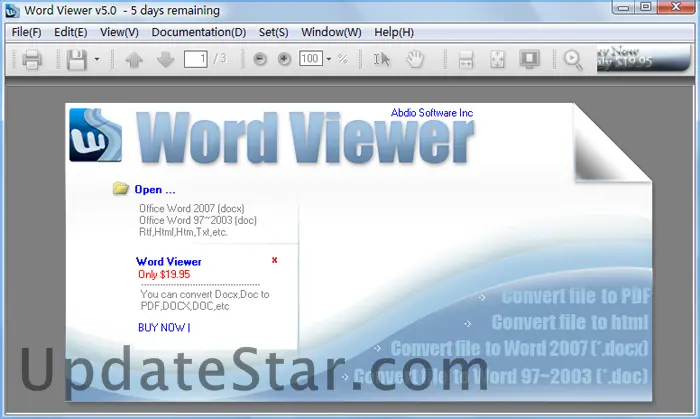Open the Help(H) menu
This screenshot has width=700, height=419.
(x=394, y=32)
